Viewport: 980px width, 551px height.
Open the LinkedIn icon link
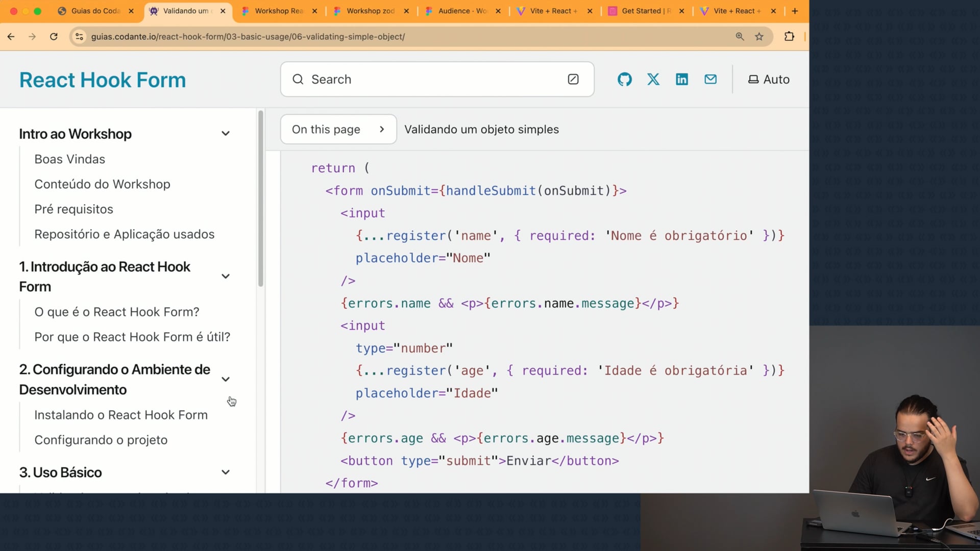[x=682, y=79]
